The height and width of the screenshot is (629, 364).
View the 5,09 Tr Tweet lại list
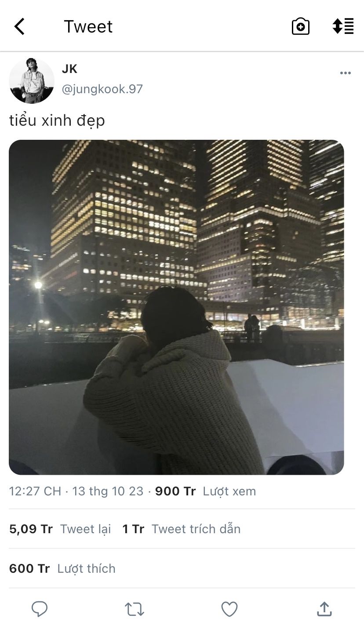point(60,529)
